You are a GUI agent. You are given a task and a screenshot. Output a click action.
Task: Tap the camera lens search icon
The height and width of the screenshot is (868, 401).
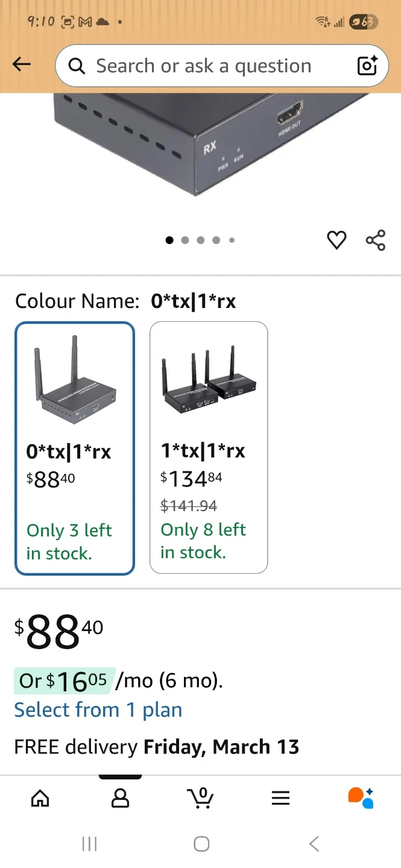[367, 65]
